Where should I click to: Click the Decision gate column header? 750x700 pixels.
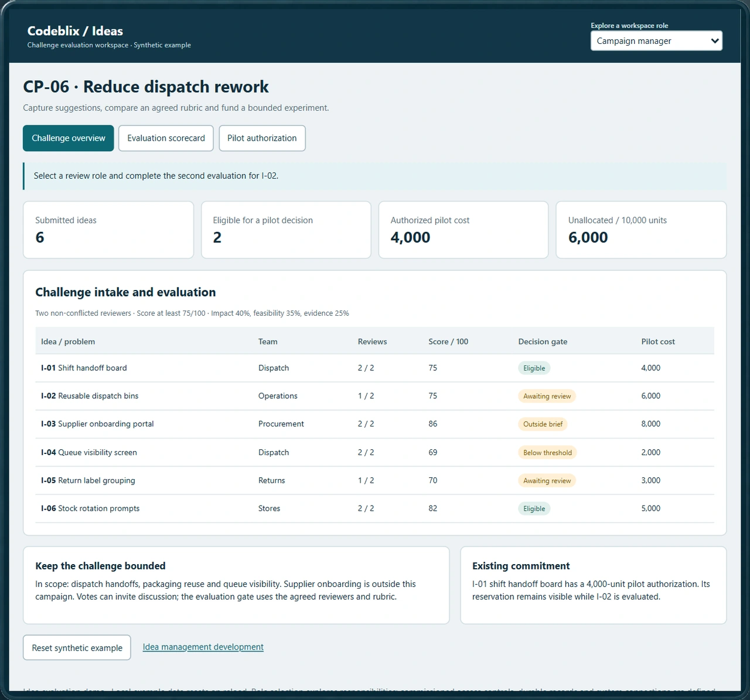click(x=543, y=342)
